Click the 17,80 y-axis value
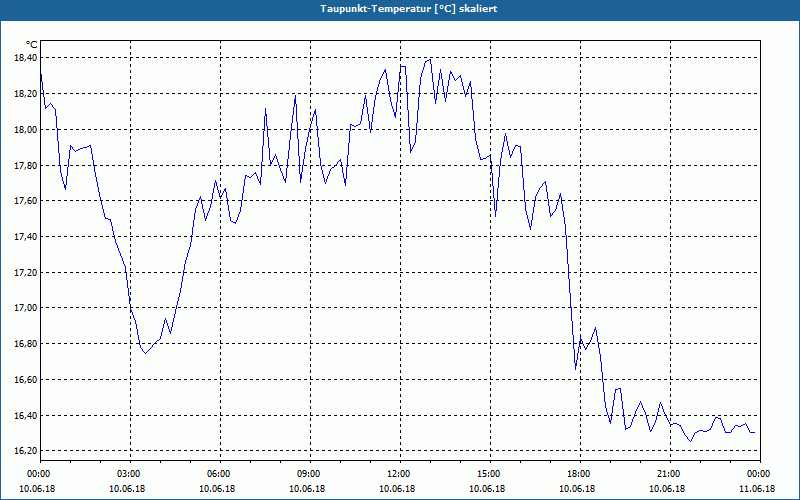 [26, 165]
